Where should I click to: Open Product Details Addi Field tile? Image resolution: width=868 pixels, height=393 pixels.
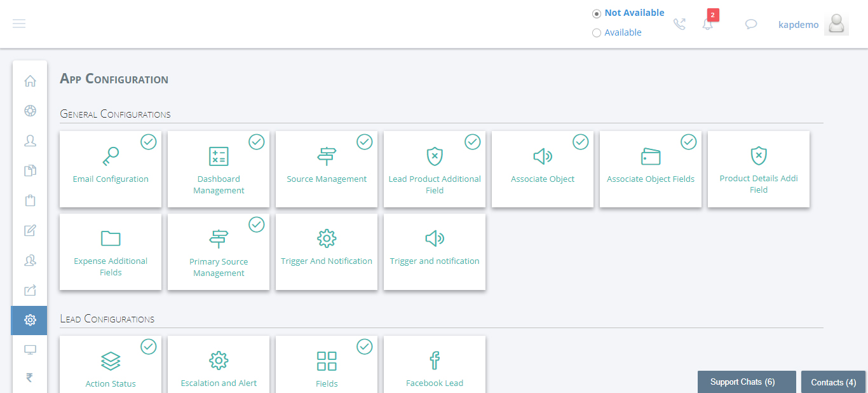[759, 169]
